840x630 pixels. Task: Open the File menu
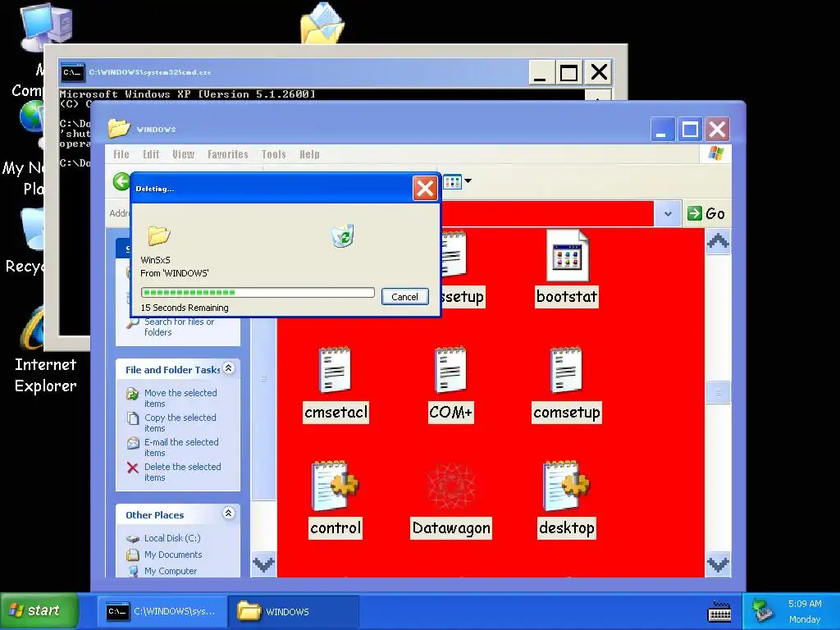121,154
